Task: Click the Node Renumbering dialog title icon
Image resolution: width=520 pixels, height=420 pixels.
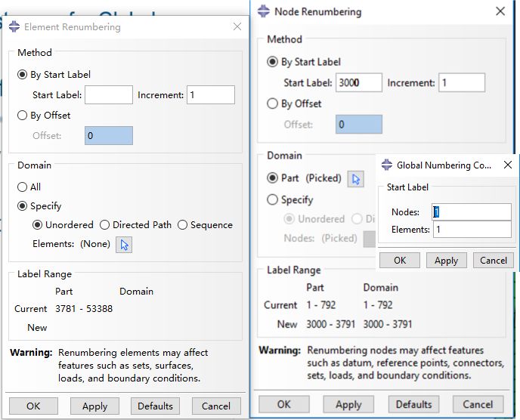Action: (264, 11)
